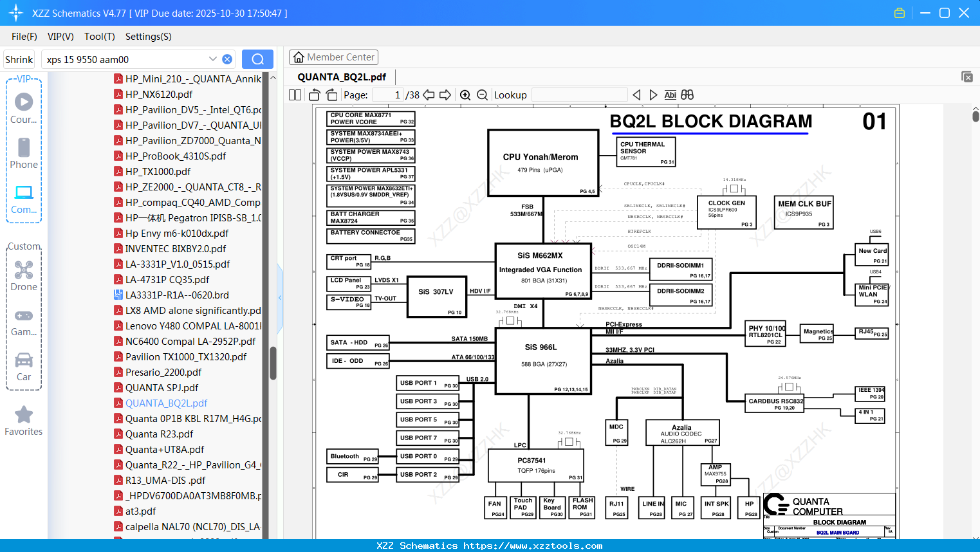980x552 pixels.
Task: Open Member Center
Action: click(x=333, y=57)
